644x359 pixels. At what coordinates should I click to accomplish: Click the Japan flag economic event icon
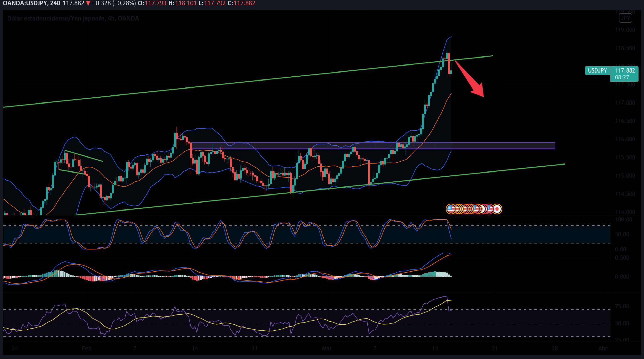point(497,209)
